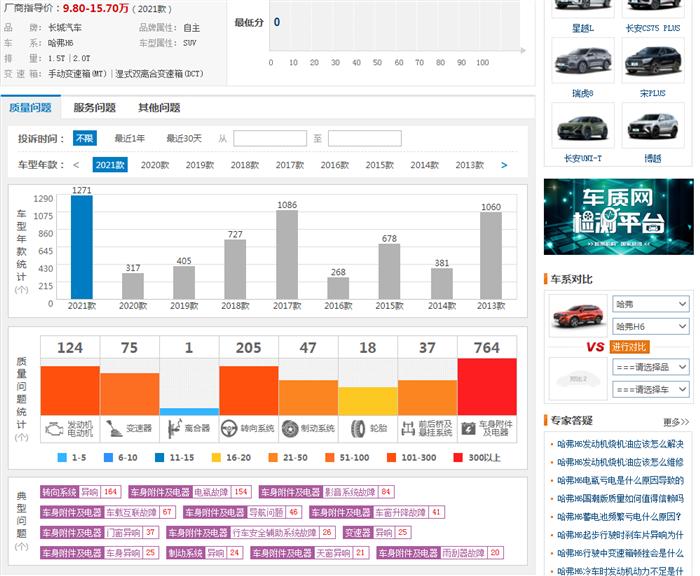Open the 哈弗H6蓄电池频繁亏电什么原因 link
Image resolution: width=700 pixels, height=576 pixels.
[619, 517]
